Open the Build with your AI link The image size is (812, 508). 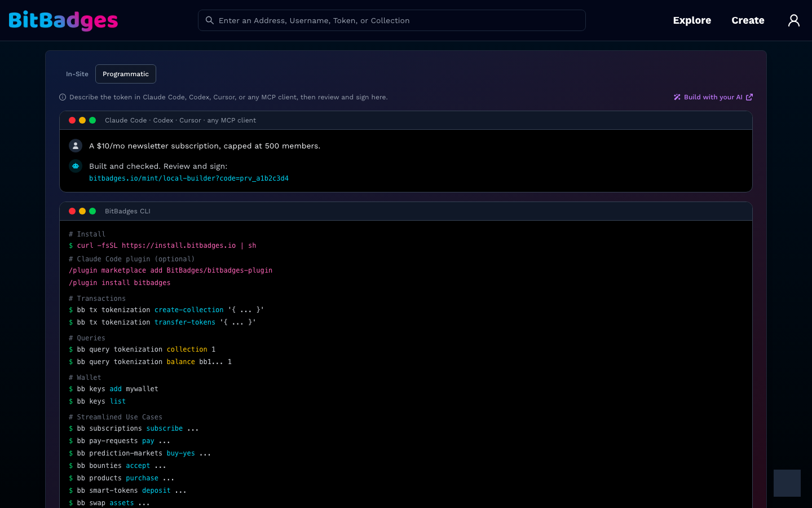point(713,97)
